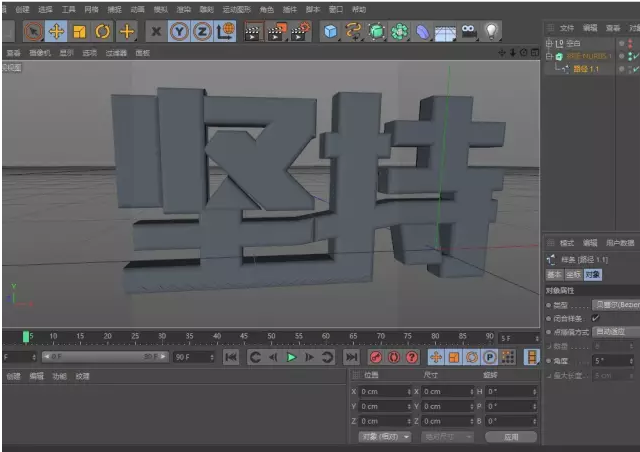Toggle the Z axis lock

click(x=202, y=32)
